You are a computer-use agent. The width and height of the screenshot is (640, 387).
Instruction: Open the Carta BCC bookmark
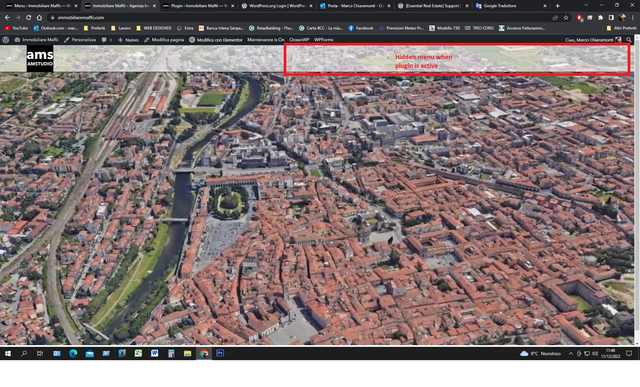click(x=321, y=28)
